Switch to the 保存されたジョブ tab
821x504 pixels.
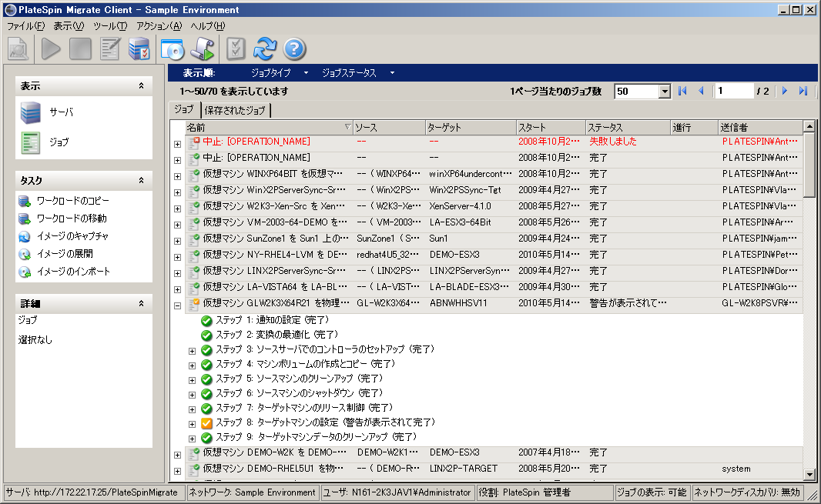pyautogui.click(x=235, y=110)
